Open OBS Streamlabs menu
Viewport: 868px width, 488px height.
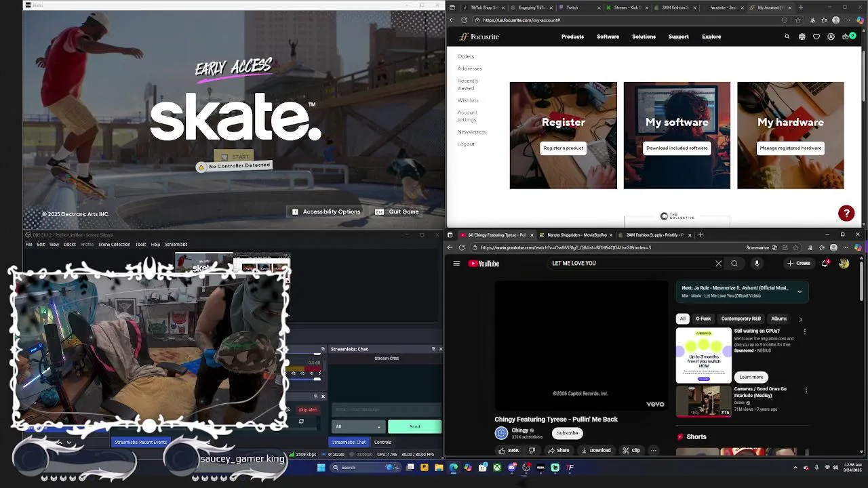click(x=176, y=245)
